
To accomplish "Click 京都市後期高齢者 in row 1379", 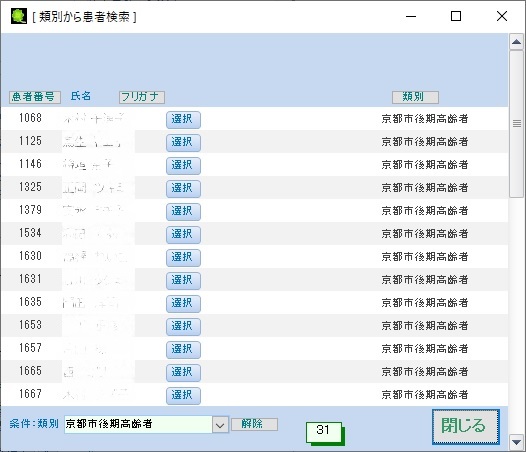I will pyautogui.click(x=425, y=211).
